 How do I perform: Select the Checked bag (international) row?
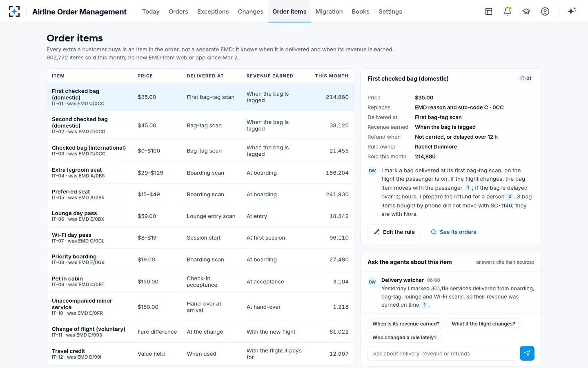(x=200, y=151)
